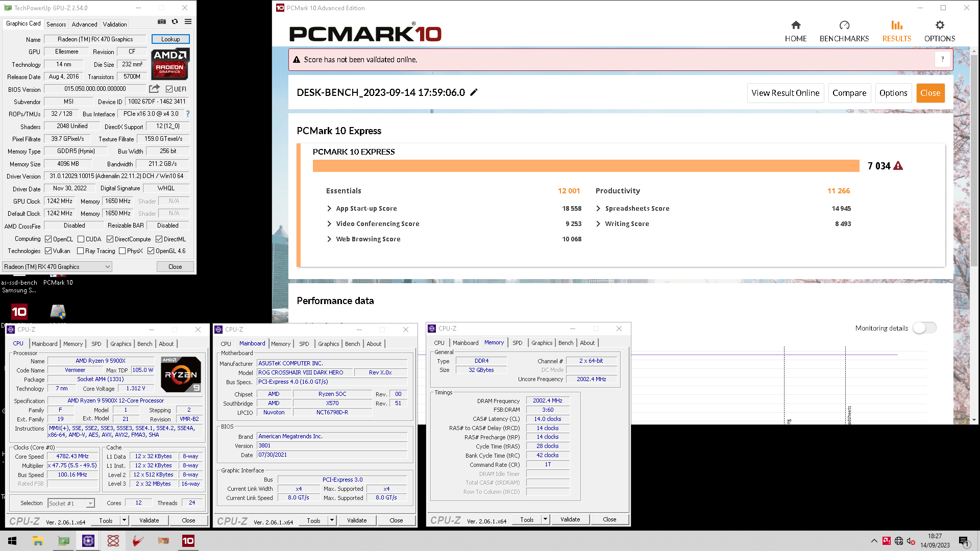Expand Writing Score

[x=598, y=224]
